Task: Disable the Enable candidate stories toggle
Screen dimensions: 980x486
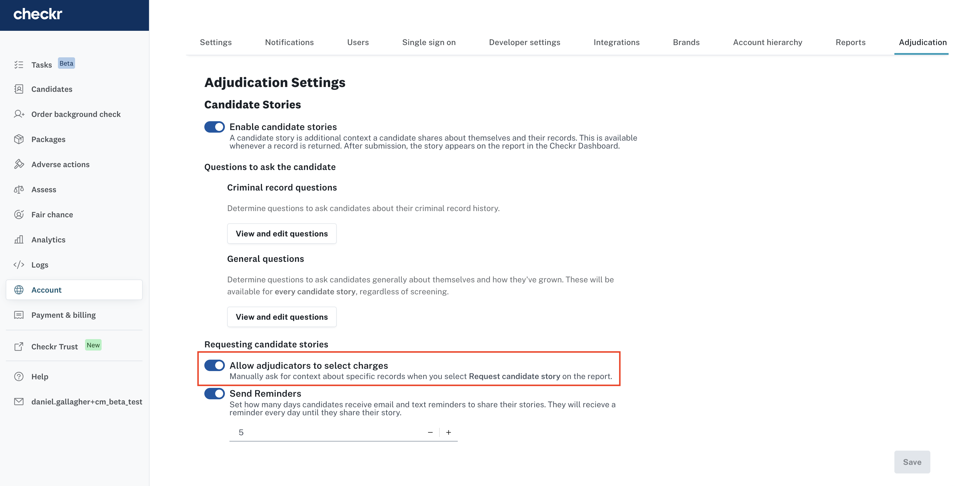Action: pyautogui.click(x=214, y=127)
